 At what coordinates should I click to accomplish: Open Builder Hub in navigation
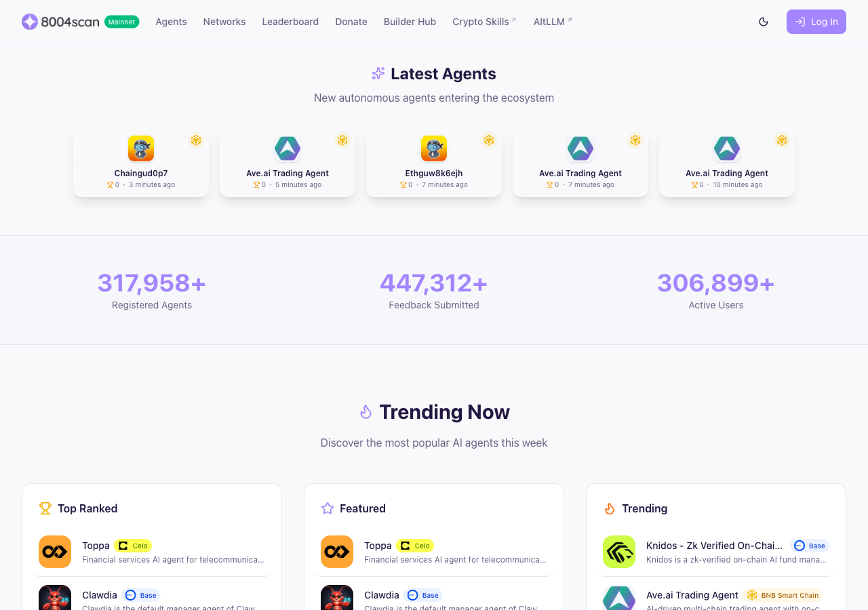coord(410,22)
